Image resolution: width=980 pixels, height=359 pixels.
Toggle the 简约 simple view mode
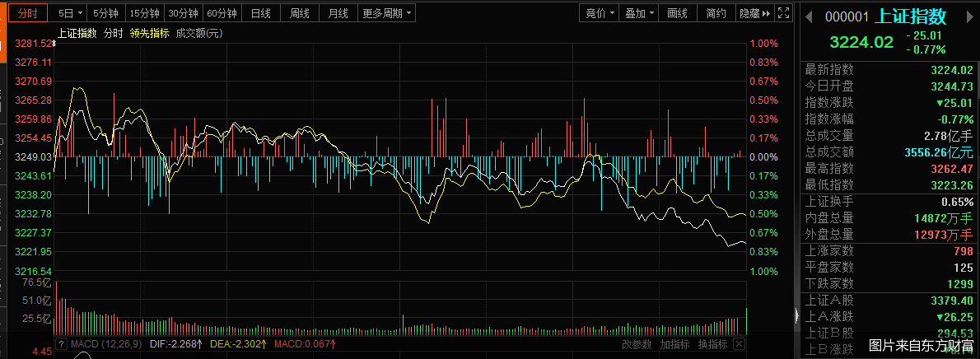[716, 13]
